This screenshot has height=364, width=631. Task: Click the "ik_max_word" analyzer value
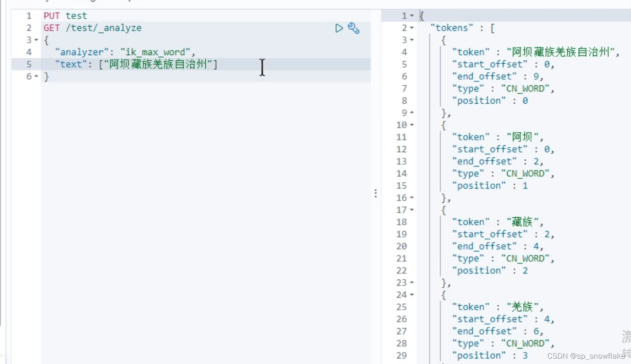coord(155,52)
